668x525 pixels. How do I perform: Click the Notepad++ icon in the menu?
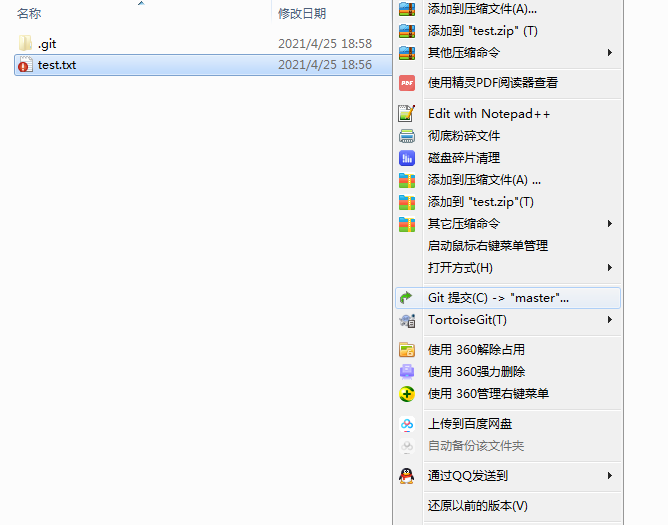[x=407, y=113]
